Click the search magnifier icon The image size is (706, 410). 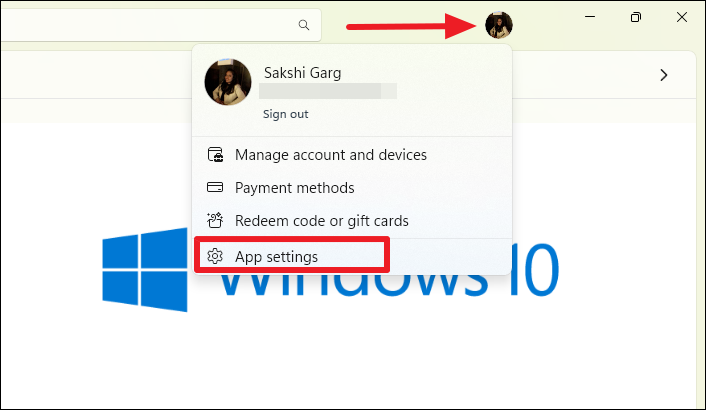304,25
